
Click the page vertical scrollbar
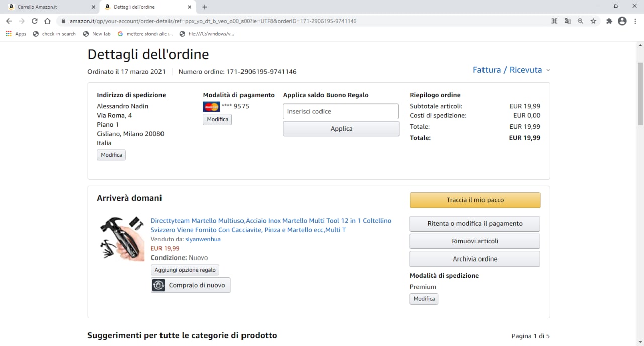(x=640, y=94)
